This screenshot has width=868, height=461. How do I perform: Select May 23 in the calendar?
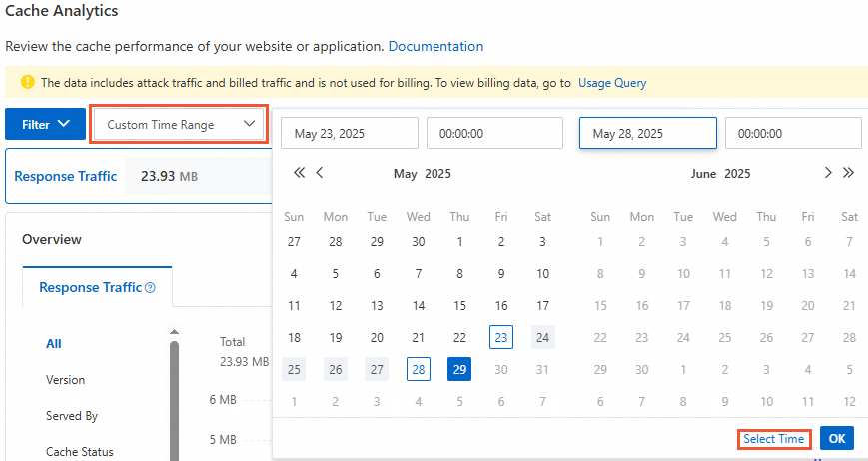501,337
